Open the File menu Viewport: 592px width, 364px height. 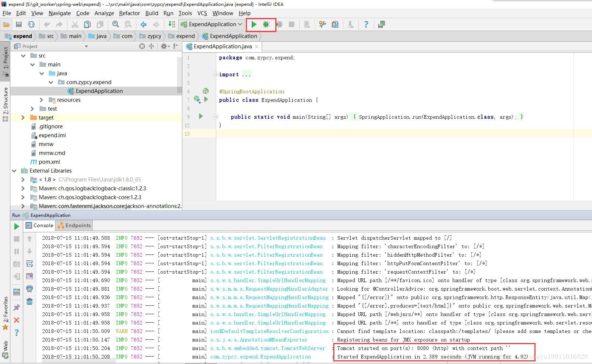coord(7,13)
